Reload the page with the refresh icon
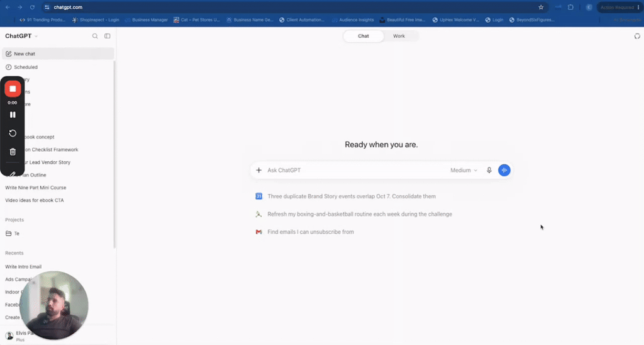The width and height of the screenshot is (644, 345). [32, 8]
